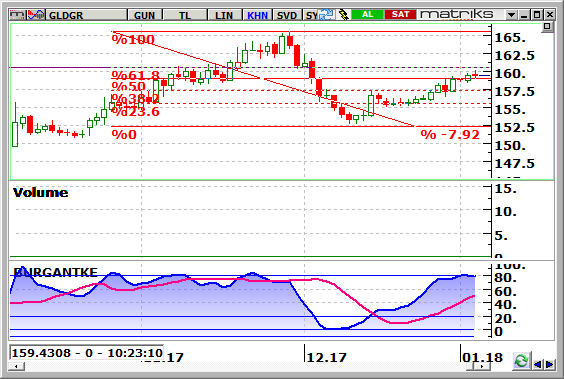Click the %61.8 Fibonacci level label

tap(135, 75)
